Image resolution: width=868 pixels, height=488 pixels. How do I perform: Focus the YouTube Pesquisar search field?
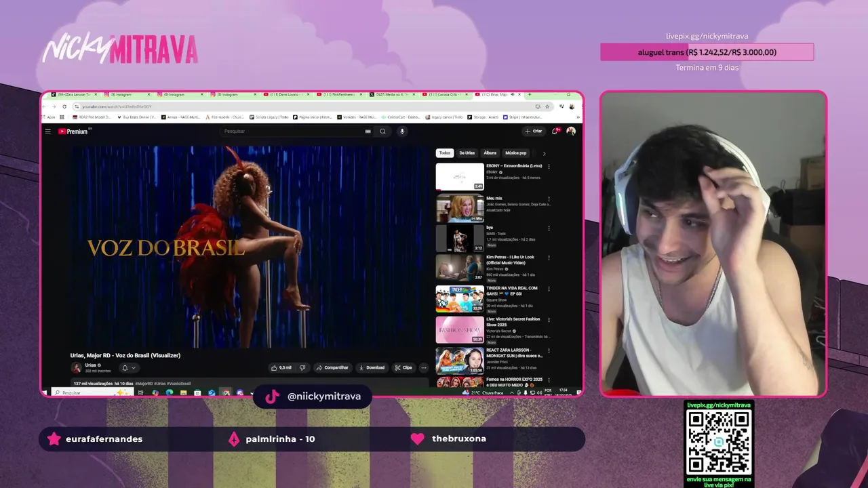pyautogui.click(x=297, y=131)
